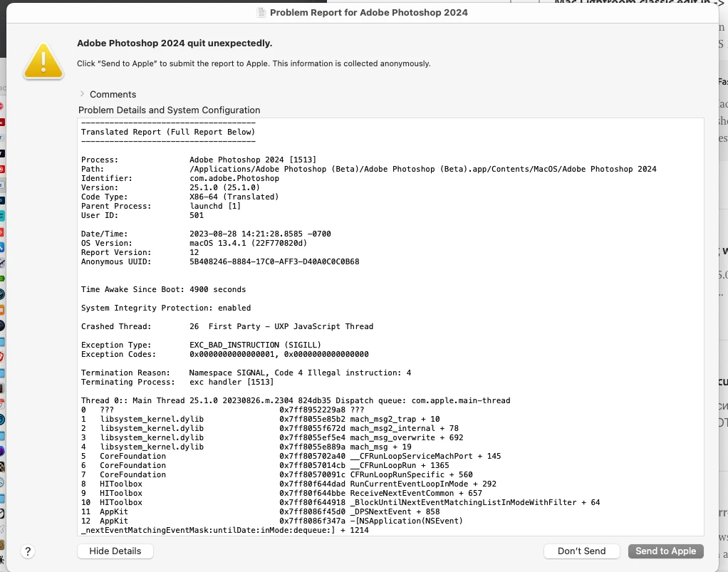Click the User ID value "501"
This screenshot has width=728, height=572.
click(197, 215)
